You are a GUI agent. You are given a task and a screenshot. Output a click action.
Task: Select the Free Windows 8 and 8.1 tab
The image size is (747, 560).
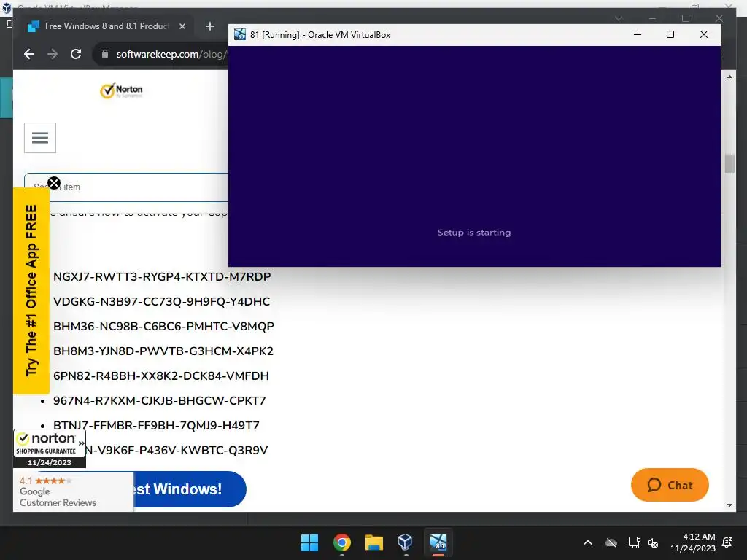tap(107, 26)
